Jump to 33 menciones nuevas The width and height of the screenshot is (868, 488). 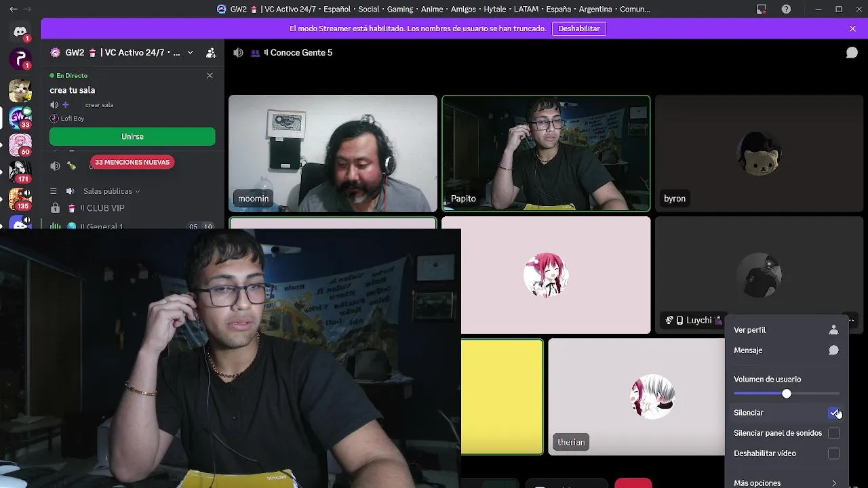tap(132, 163)
